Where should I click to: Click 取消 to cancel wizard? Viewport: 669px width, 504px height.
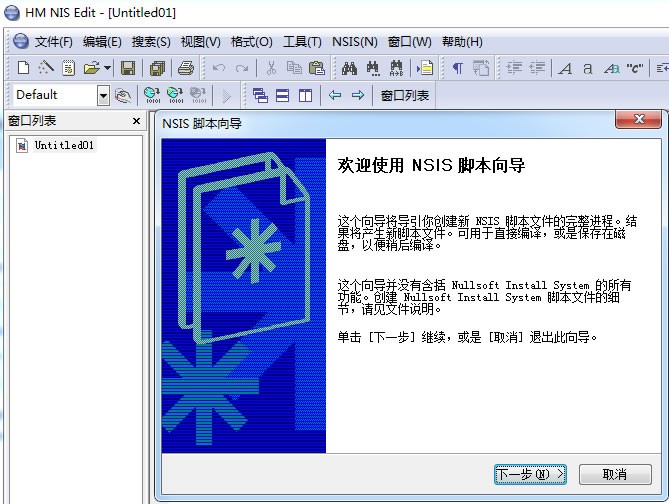[x=615, y=474]
